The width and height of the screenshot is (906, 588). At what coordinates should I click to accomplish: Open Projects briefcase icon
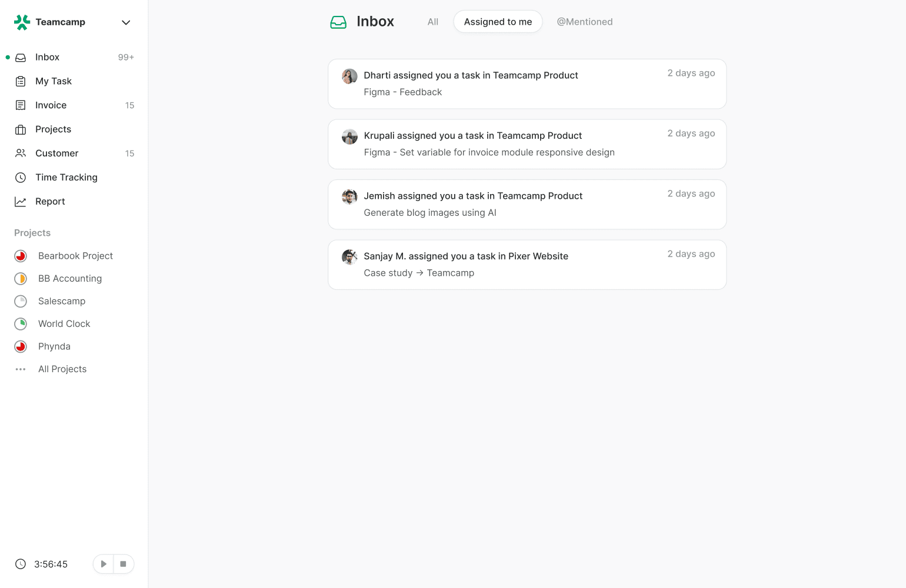(21, 129)
